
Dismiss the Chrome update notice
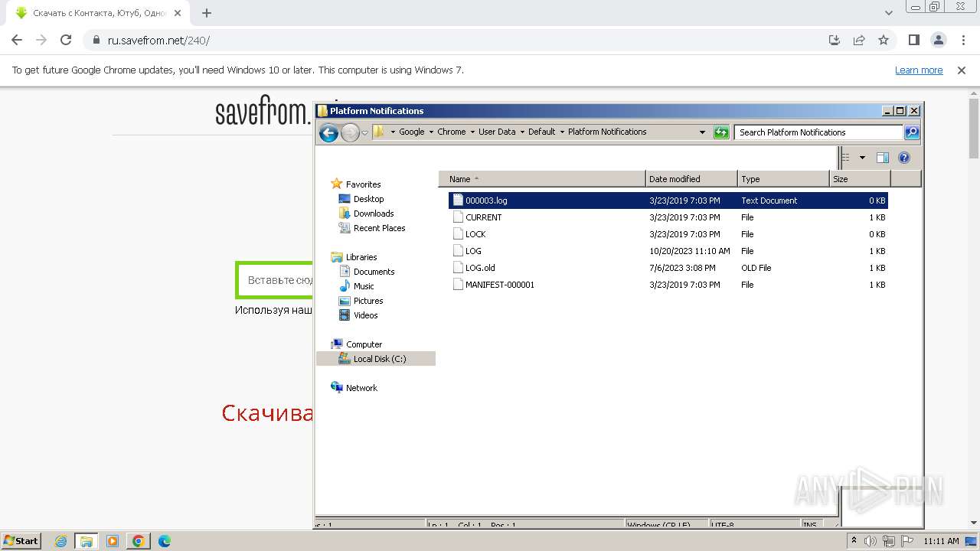(x=962, y=70)
